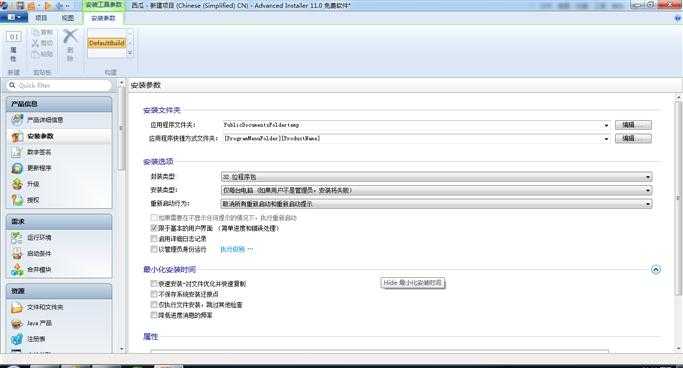
Task: Open the 重新启动行为 (reboot behavior) dropdown
Action: (436, 204)
